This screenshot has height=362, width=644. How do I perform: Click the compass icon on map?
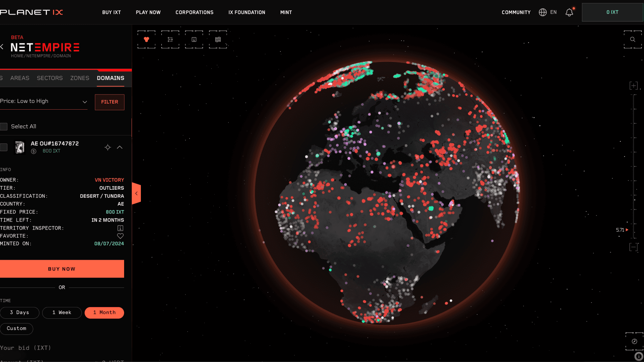(634, 342)
